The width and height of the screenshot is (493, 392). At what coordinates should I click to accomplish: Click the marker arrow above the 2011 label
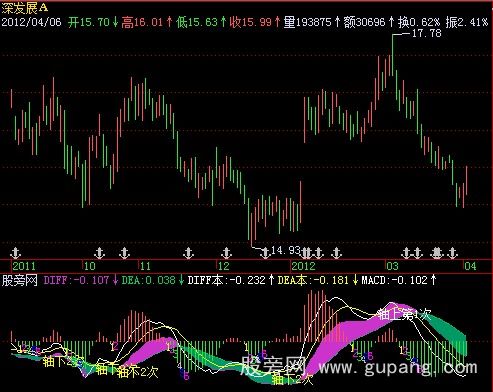pos(16,253)
